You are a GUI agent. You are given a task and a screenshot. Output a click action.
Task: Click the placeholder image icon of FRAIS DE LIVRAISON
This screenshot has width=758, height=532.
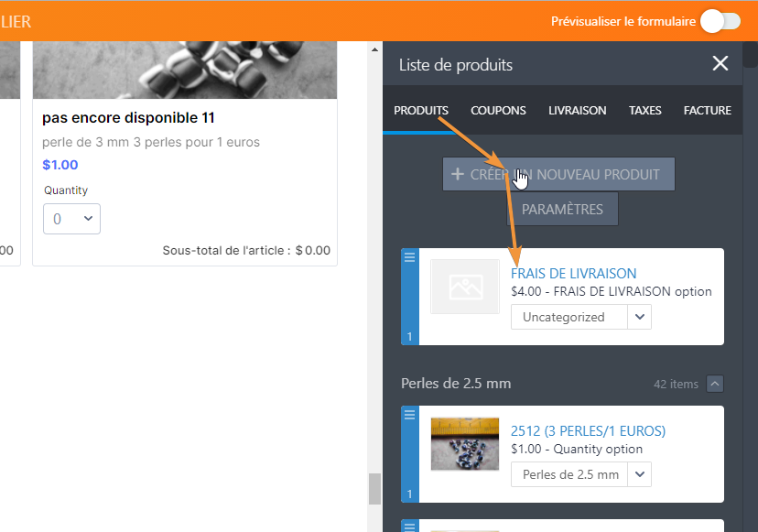click(464, 286)
